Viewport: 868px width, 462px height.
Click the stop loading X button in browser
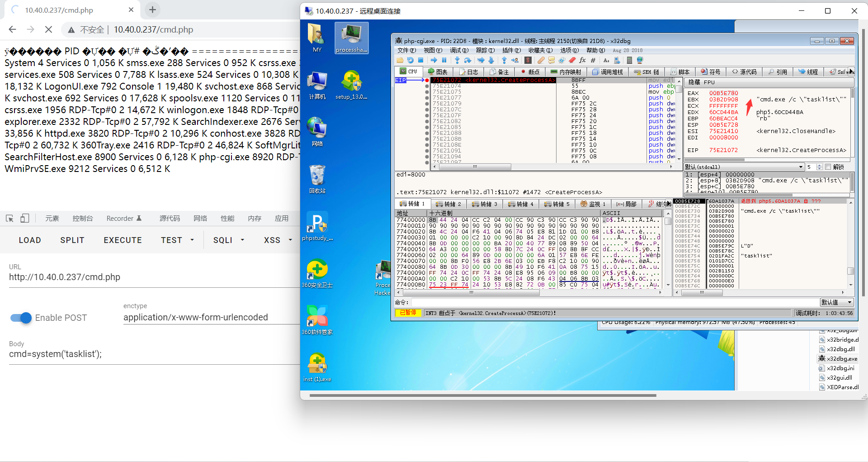click(49, 29)
